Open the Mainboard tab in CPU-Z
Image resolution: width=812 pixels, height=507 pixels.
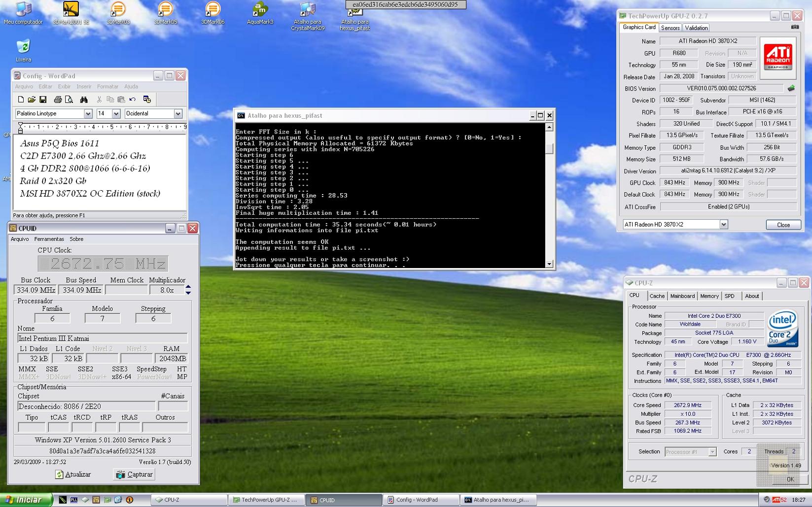682,296
